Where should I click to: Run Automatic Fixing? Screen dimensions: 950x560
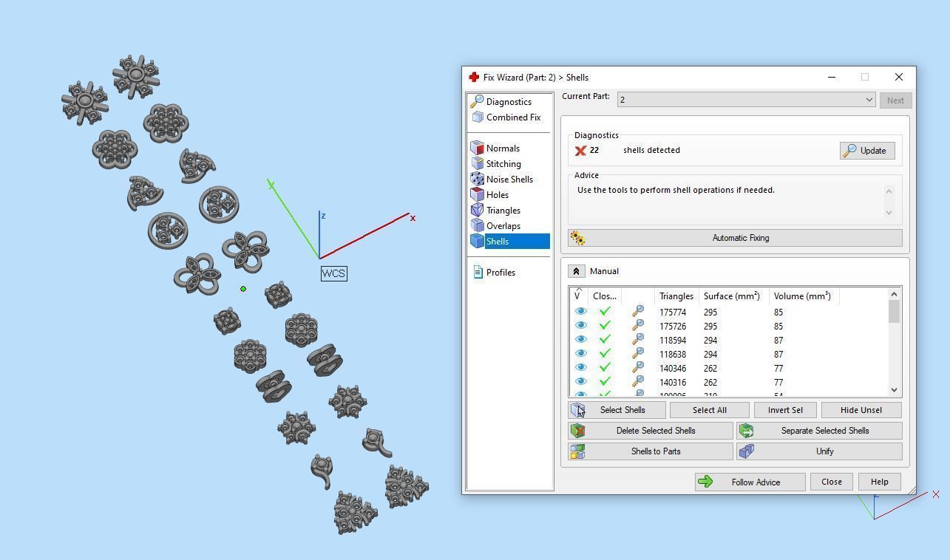click(x=735, y=238)
